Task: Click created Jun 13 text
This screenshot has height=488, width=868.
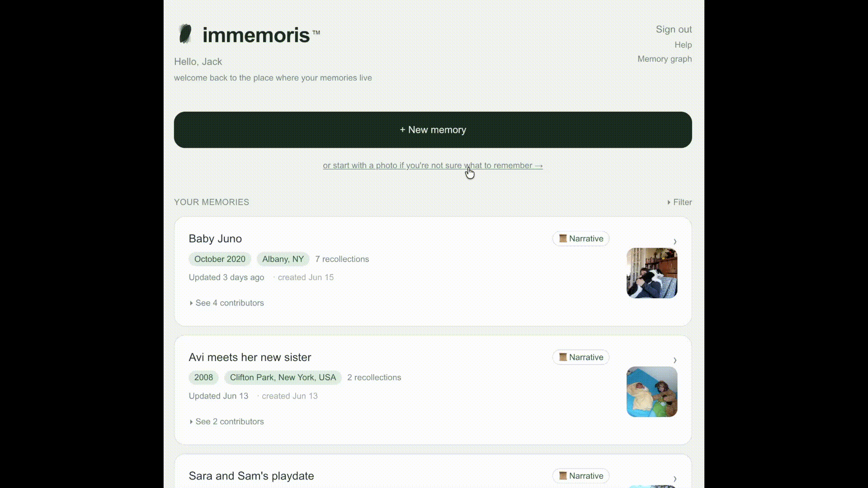Action: (x=290, y=396)
